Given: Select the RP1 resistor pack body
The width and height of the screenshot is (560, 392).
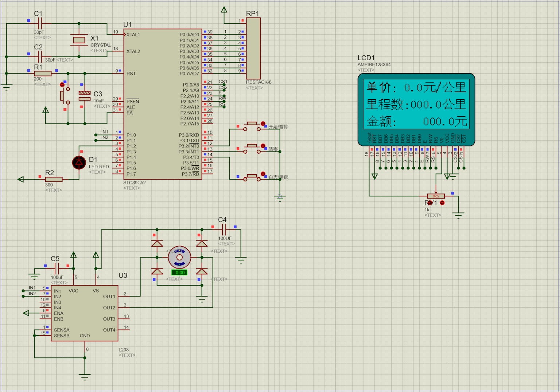Looking at the screenshot, I should click(253, 48).
